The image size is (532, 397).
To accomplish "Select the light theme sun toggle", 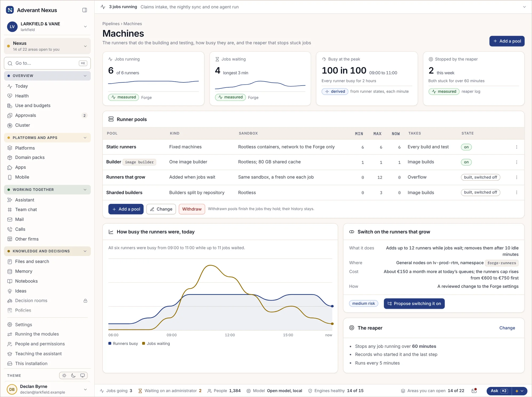I will [64, 375].
